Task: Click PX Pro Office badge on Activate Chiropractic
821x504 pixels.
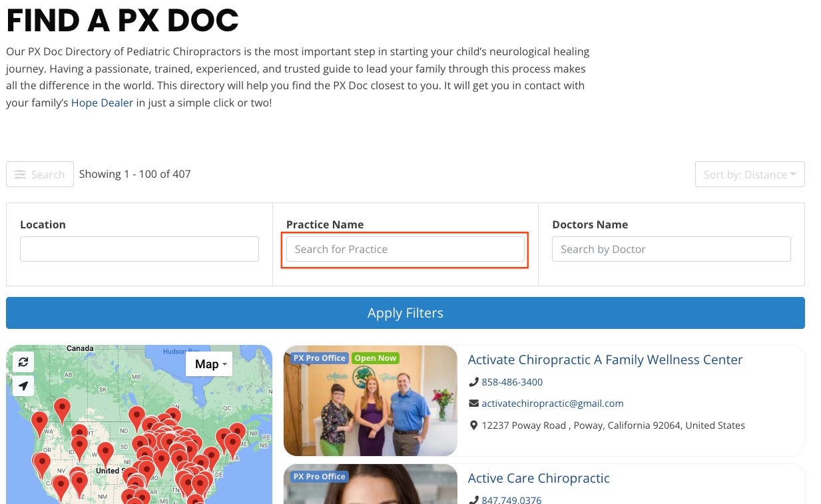Action: [x=320, y=358]
